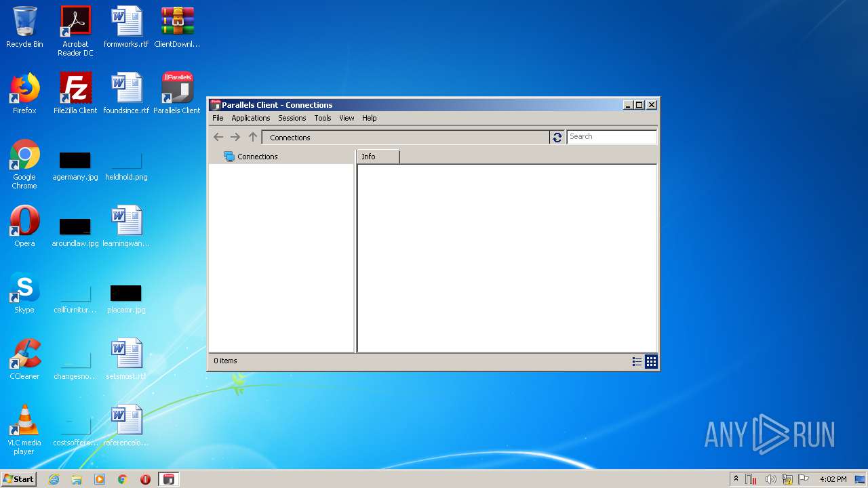
Task: Select Parallels Client desktop shortcut
Action: pyautogui.click(x=177, y=94)
